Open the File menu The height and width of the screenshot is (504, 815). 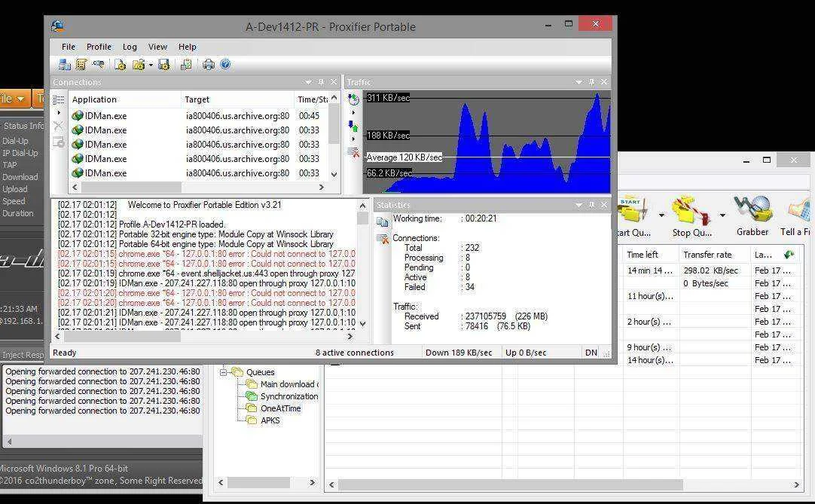68,47
